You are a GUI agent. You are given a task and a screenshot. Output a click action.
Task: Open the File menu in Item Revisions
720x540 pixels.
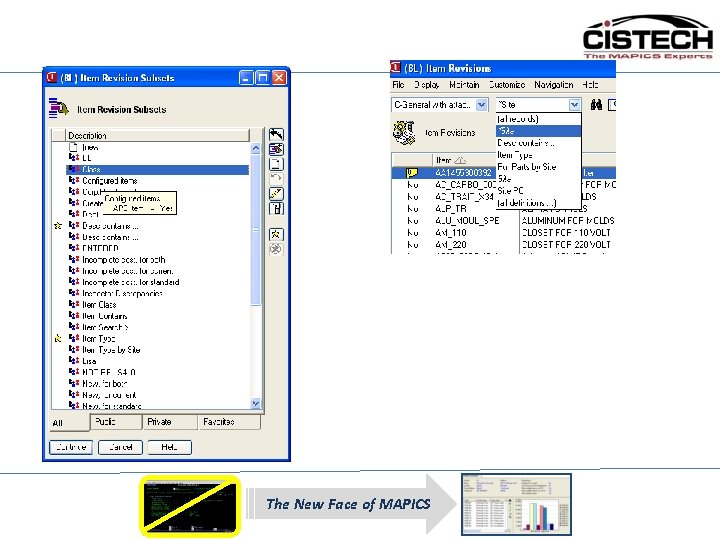[398, 84]
